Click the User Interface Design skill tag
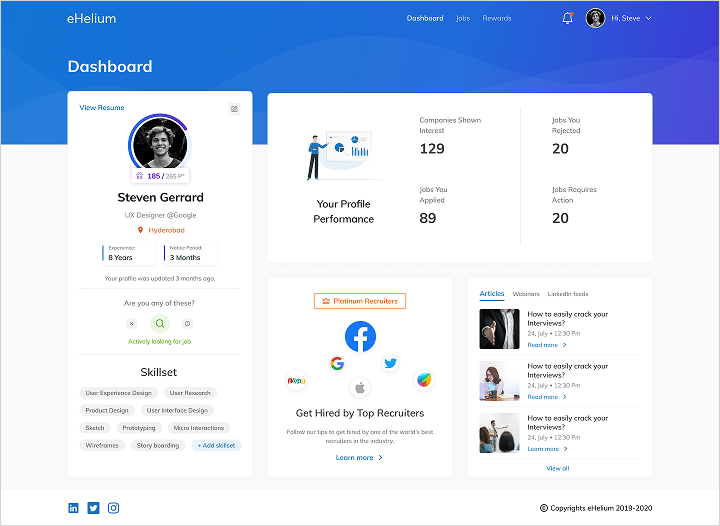 (177, 410)
